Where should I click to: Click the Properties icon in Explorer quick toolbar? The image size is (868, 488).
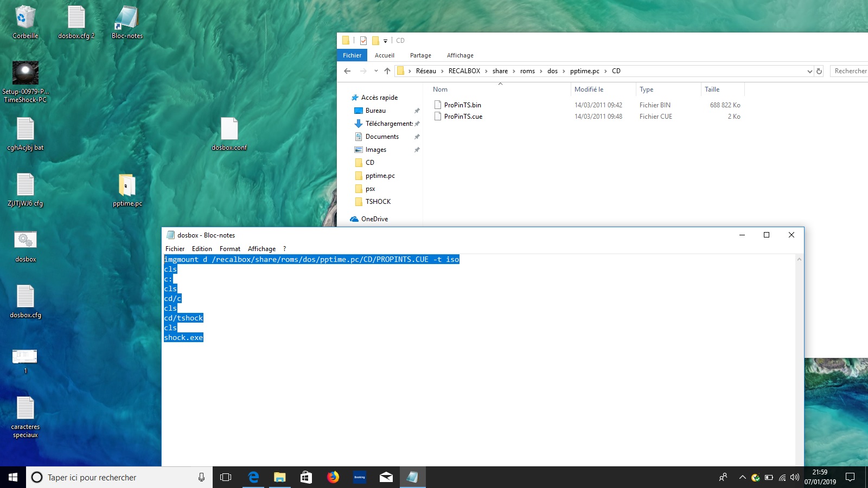point(363,41)
